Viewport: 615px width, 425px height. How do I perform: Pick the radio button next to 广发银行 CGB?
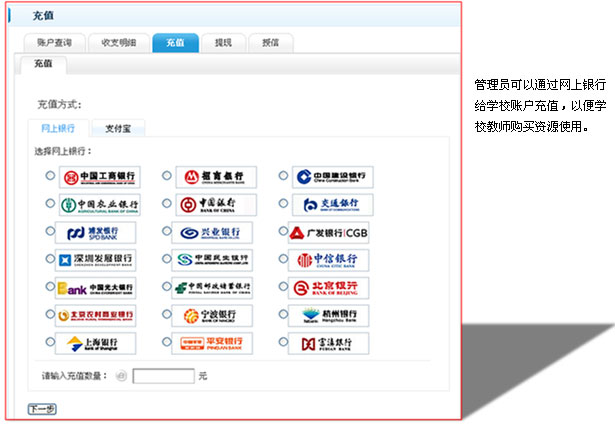coord(283,231)
